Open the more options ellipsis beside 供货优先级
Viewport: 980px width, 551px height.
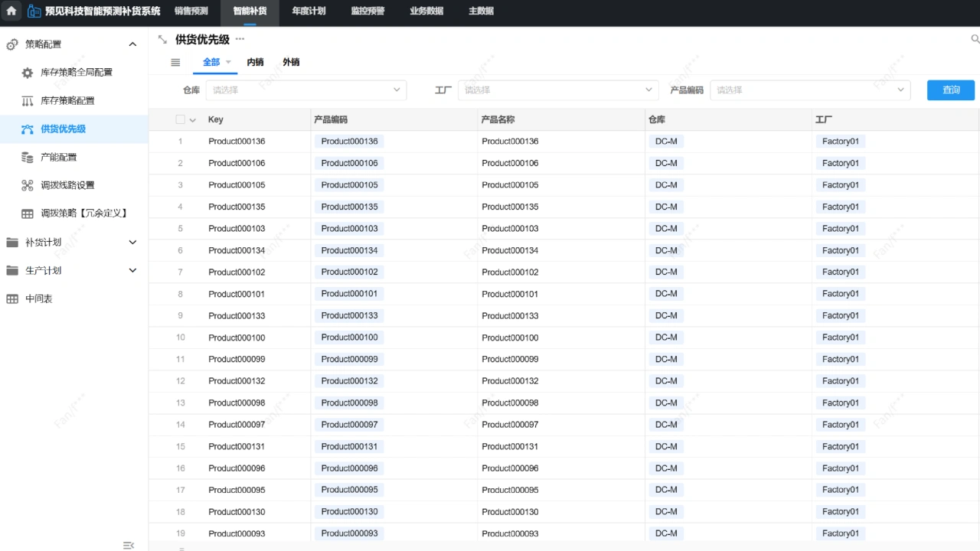[240, 40]
